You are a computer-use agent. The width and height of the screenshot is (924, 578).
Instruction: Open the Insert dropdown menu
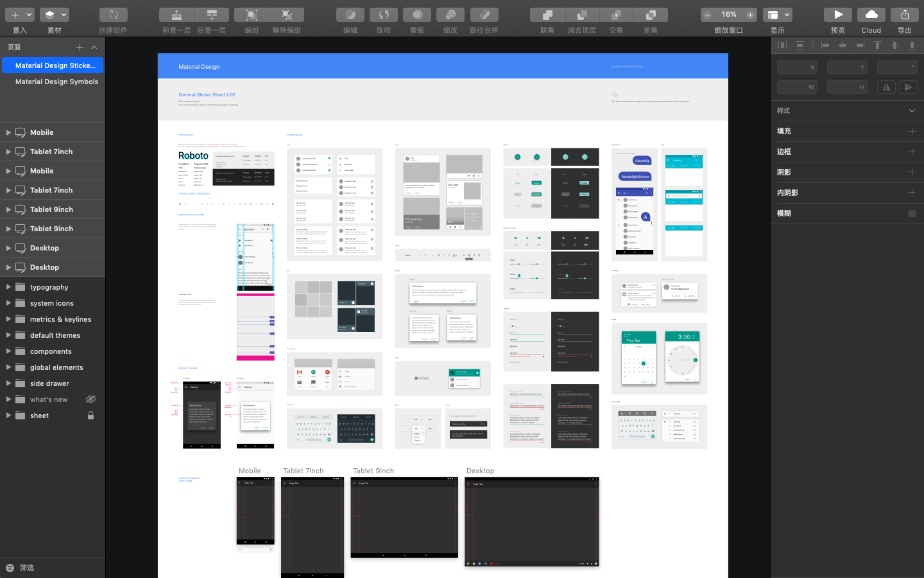point(20,15)
